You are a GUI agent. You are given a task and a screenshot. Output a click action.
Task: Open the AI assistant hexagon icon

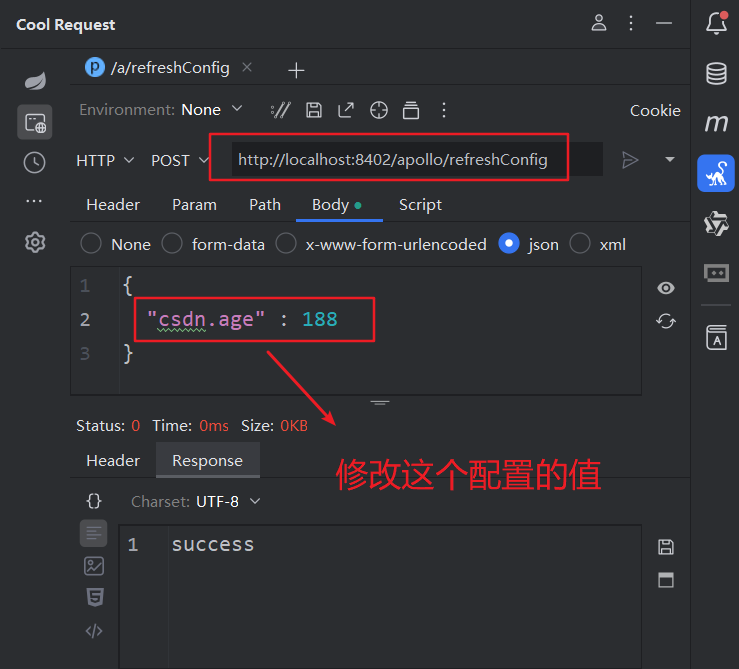coord(716,223)
